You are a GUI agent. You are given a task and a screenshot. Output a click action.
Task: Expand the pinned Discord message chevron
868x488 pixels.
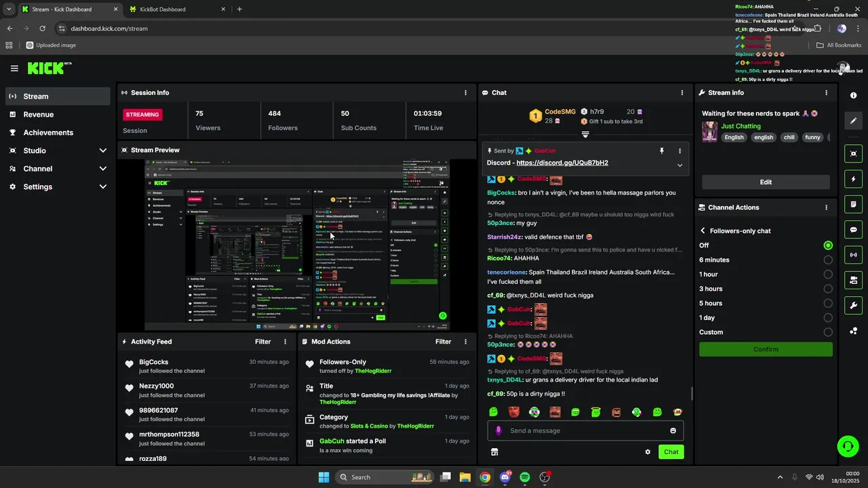point(679,165)
